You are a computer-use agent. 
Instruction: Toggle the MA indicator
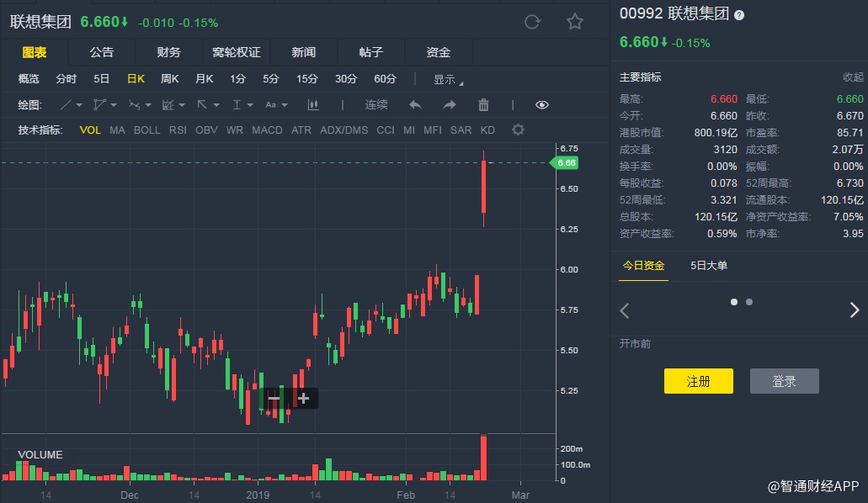(x=117, y=130)
